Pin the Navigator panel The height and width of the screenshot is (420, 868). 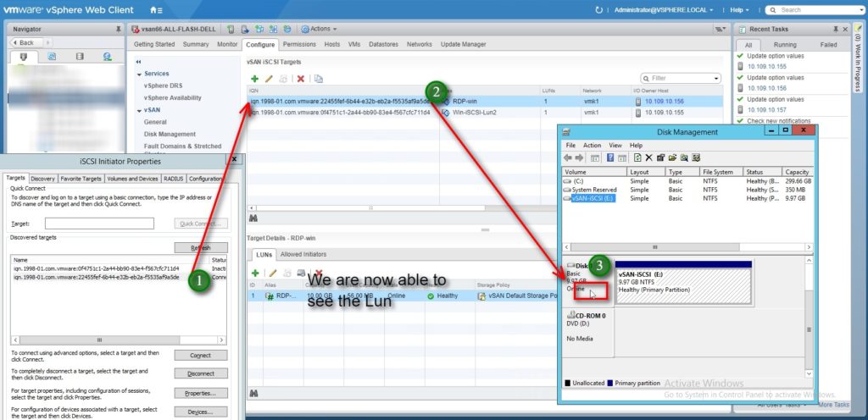117,29
